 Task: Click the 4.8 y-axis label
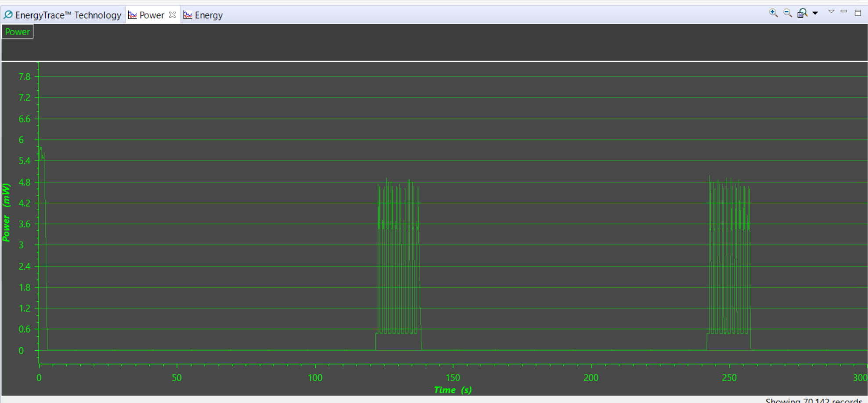(25, 182)
